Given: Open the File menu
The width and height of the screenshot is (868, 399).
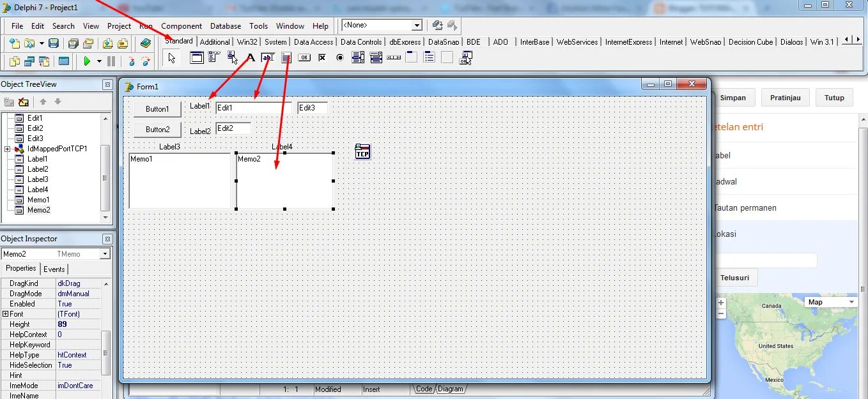Looking at the screenshot, I should point(17,26).
